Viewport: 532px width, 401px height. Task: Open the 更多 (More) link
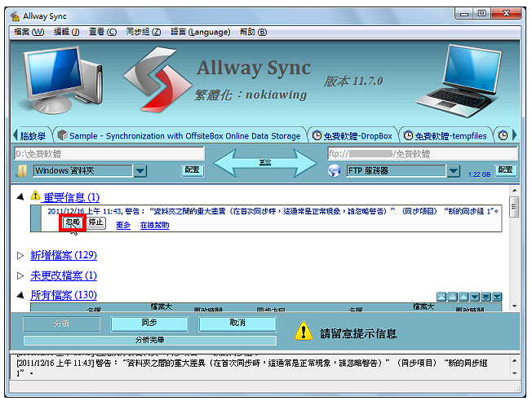pyautogui.click(x=123, y=226)
